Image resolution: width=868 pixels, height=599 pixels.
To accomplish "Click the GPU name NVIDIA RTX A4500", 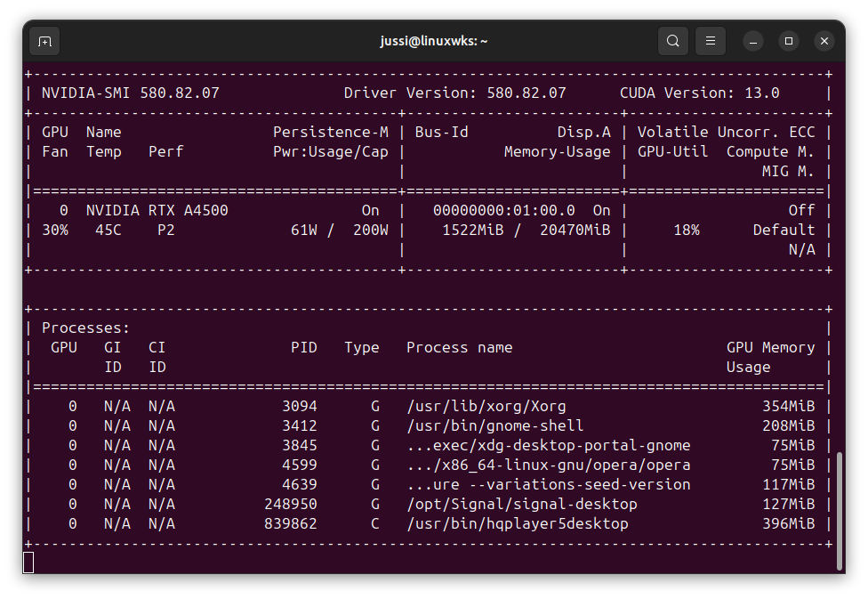I will [x=157, y=211].
